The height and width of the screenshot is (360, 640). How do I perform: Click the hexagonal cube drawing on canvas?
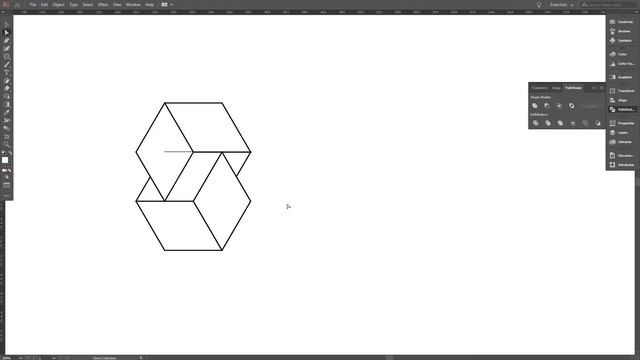193,176
